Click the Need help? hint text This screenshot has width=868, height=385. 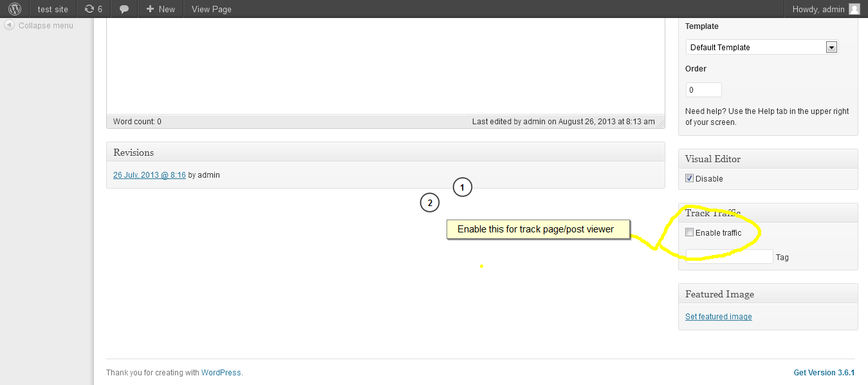(x=767, y=117)
